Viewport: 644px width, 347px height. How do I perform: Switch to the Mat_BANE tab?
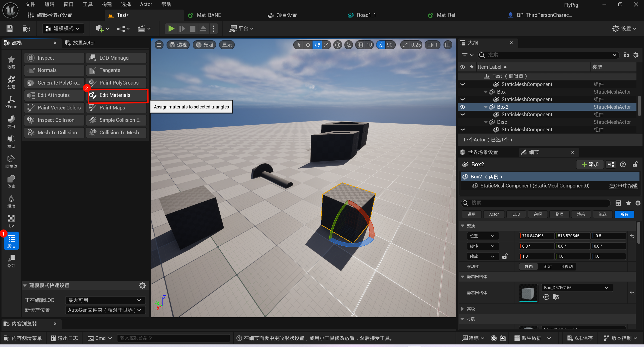click(x=208, y=15)
